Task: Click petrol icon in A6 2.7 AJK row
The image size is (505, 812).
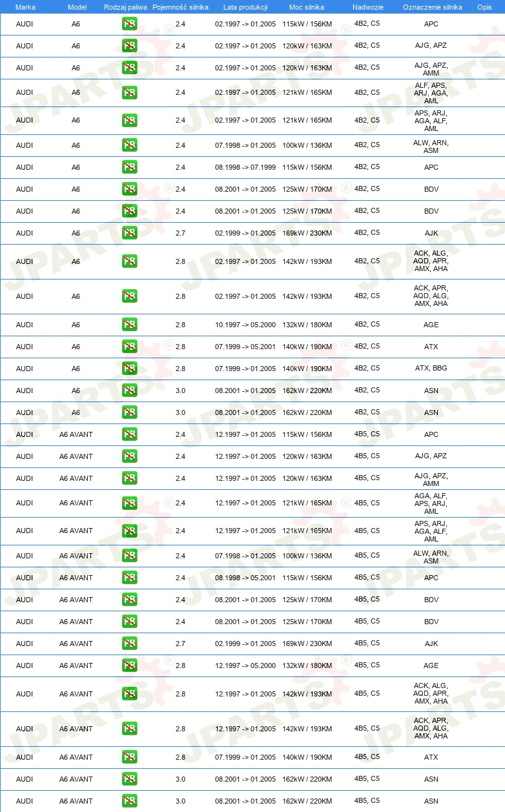Action: [x=129, y=233]
